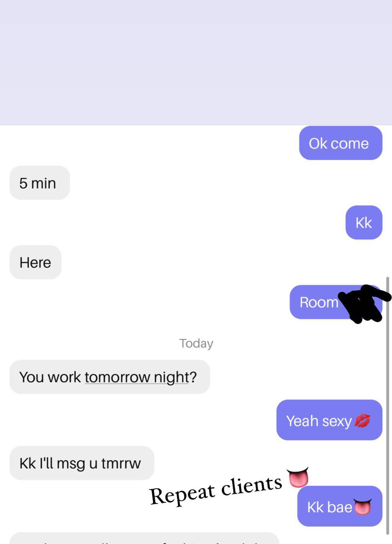Select the "Ok come" sent message bubble

(341, 143)
